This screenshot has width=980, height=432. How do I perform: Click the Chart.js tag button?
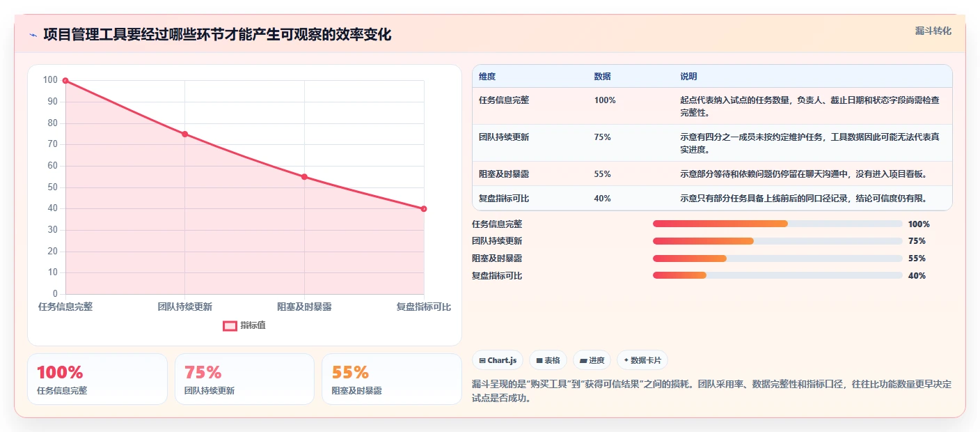498,360
